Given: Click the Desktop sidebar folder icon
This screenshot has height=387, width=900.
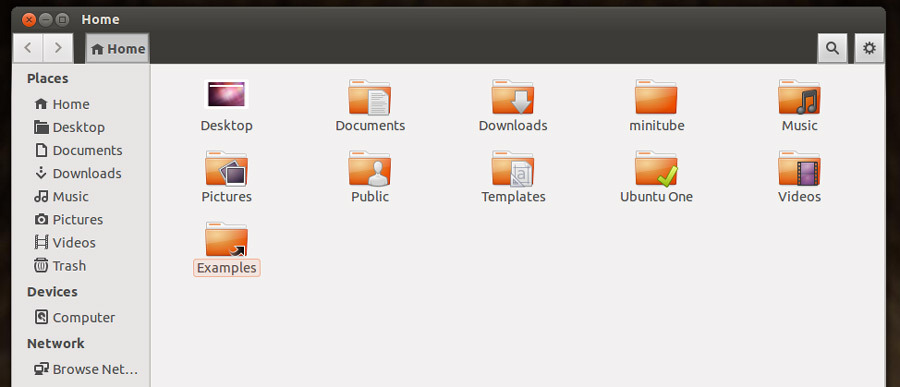Looking at the screenshot, I should pos(41,127).
